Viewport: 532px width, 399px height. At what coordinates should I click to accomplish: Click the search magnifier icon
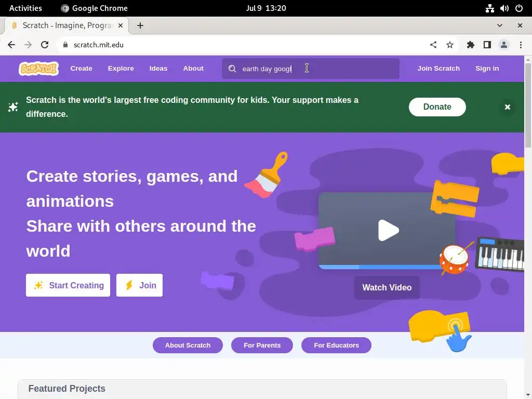pos(232,69)
